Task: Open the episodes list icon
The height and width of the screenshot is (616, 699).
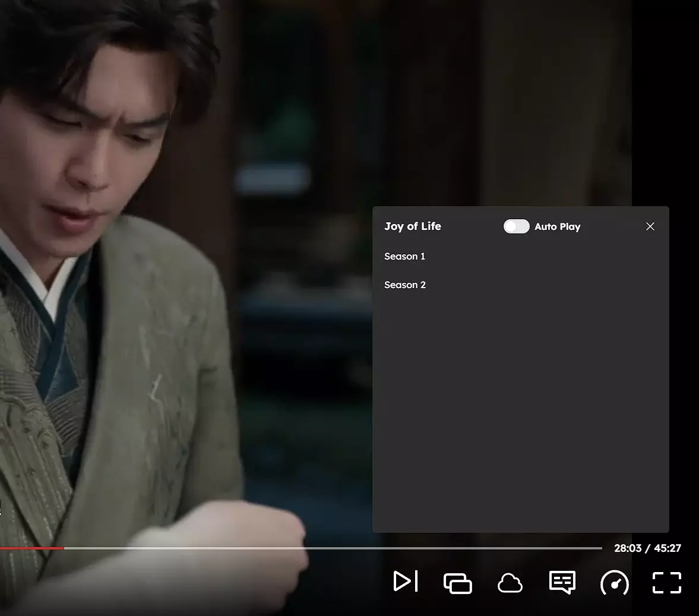Action: click(457, 583)
